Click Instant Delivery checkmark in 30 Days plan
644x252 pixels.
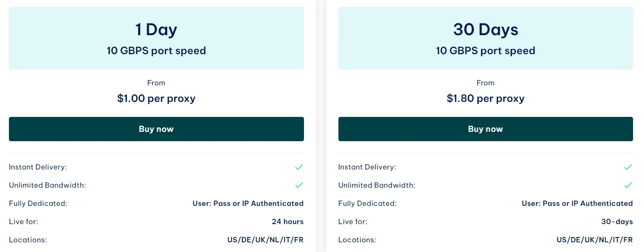point(628,167)
